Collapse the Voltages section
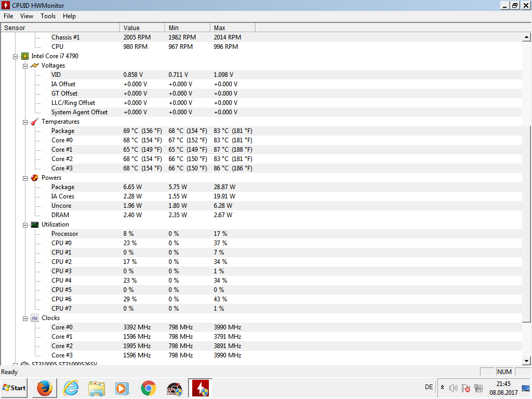This screenshot has width=532, height=399. [x=25, y=66]
